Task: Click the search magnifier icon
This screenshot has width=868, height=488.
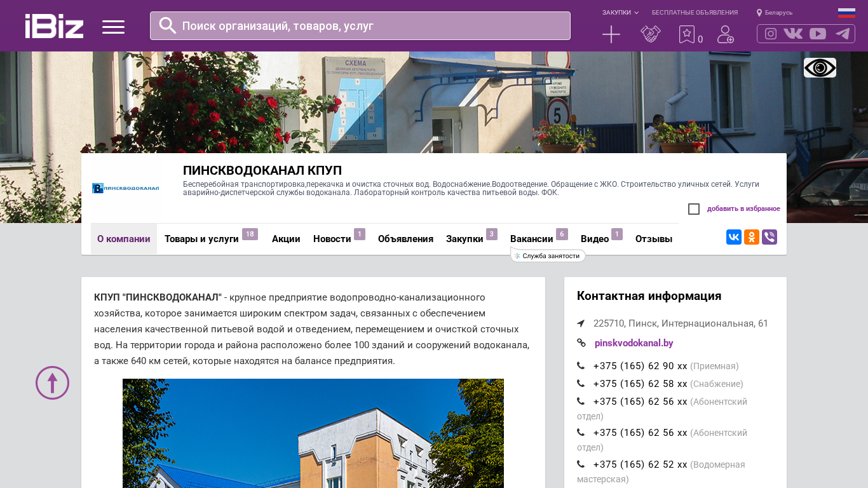Action: pos(168,25)
